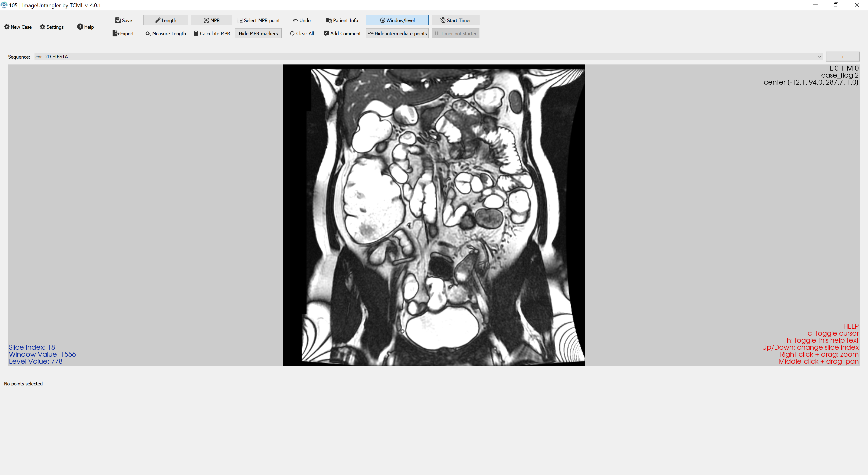Toggle Window/level mode off

397,20
